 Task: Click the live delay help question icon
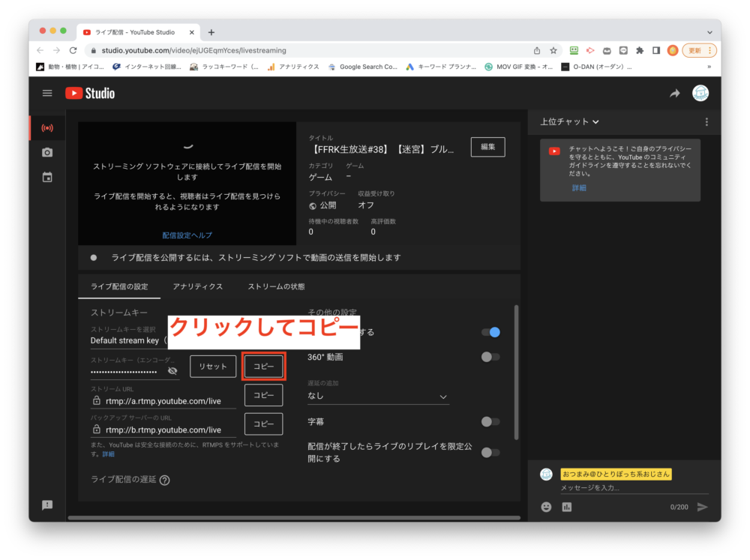click(164, 480)
